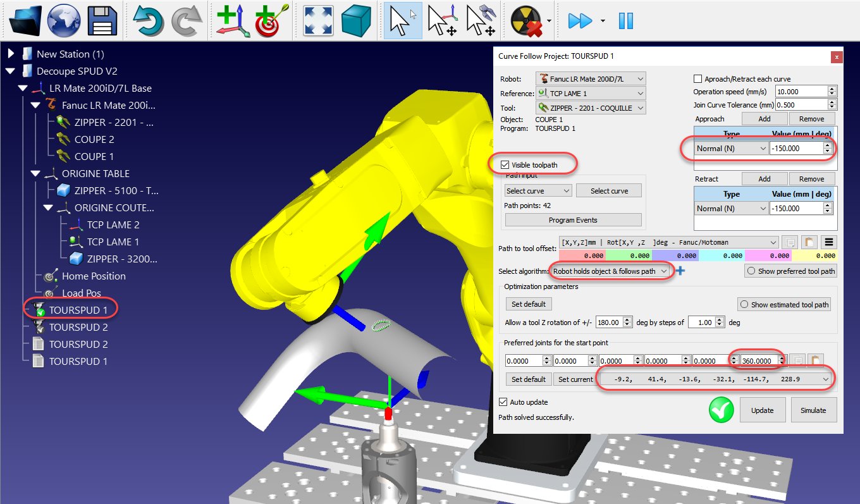Click the Undo arrow icon
Image resolution: width=860 pixels, height=504 pixels.
pos(149,20)
